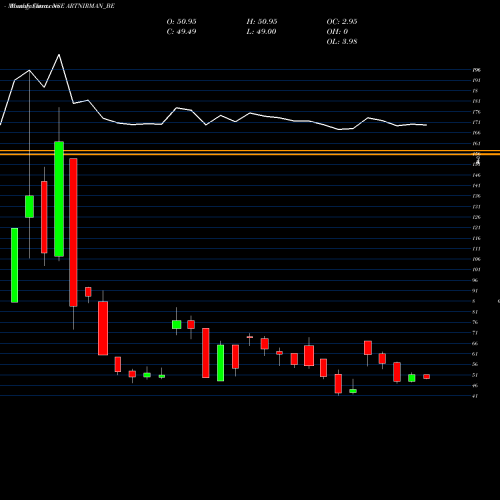
Task: Click the 121 price axis label
Action: point(476,228)
